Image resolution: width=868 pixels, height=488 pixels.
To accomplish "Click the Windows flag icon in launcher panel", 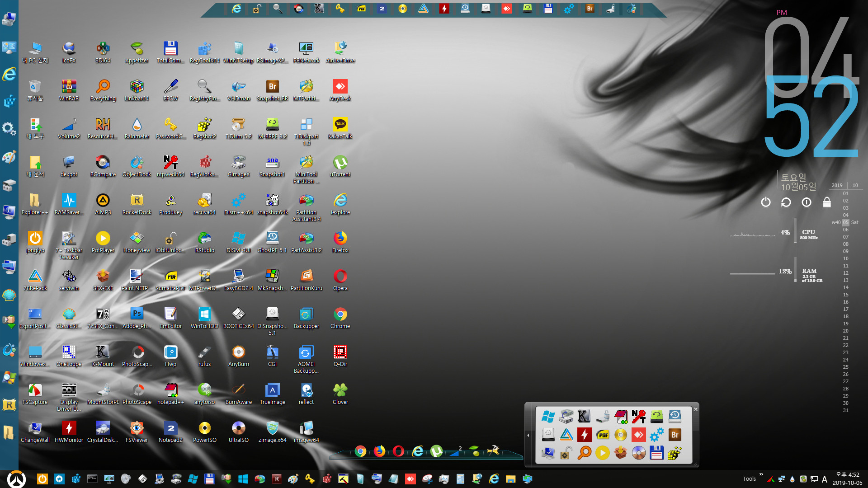I will 548,416.
